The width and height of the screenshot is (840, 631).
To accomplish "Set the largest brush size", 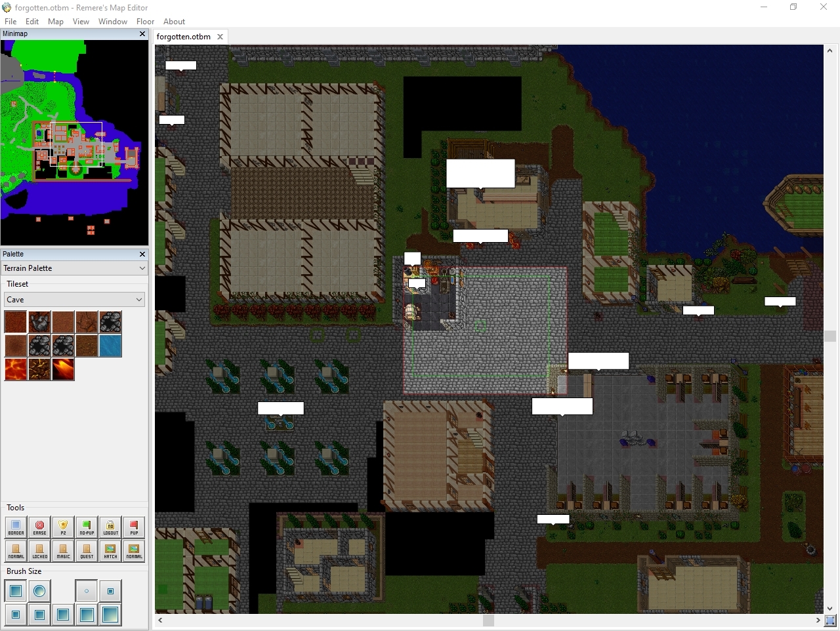I will pos(110,615).
